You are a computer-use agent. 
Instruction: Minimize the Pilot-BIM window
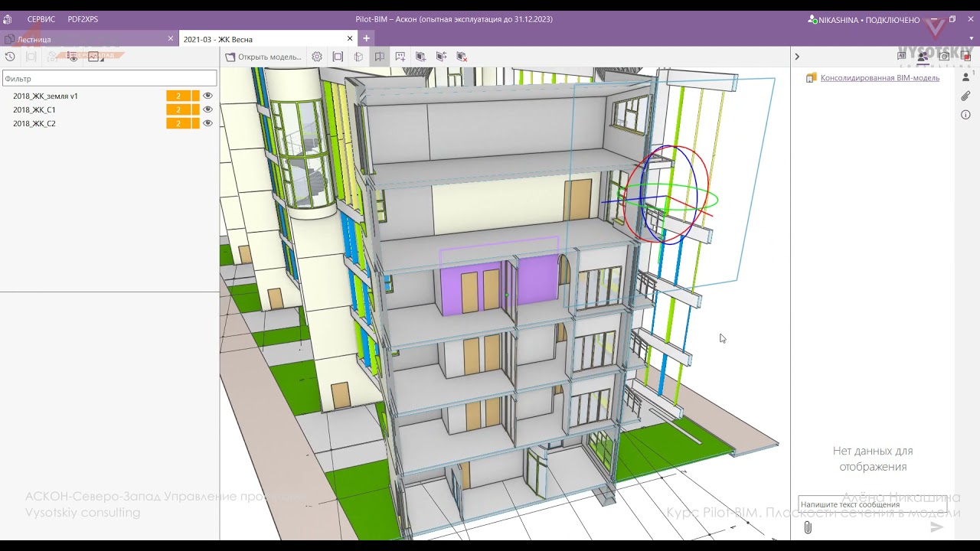[934, 19]
